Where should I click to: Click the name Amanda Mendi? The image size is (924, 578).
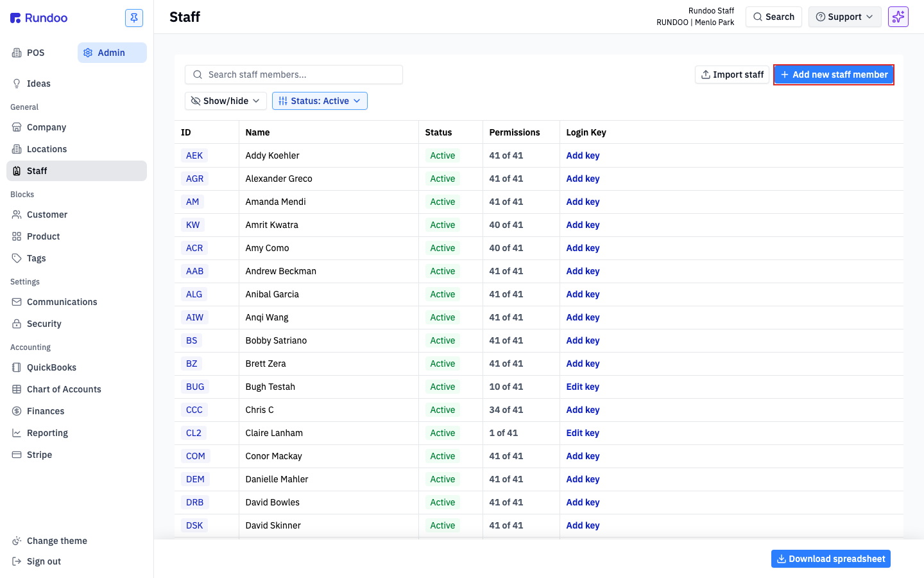tap(275, 202)
